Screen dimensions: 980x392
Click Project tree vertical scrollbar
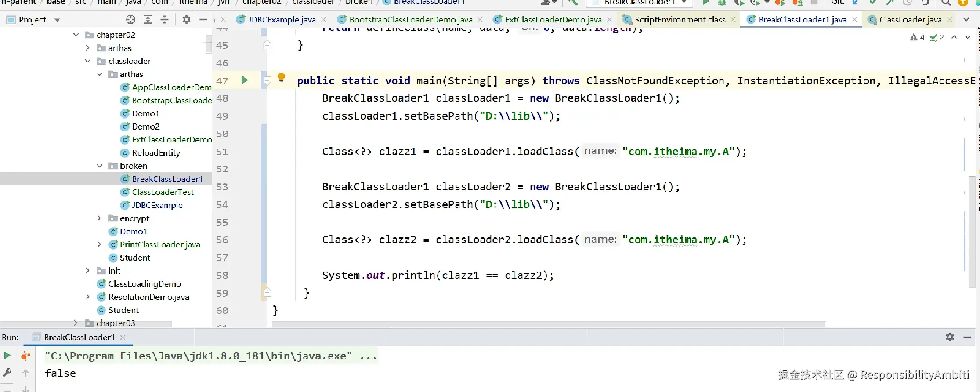(x=208, y=44)
